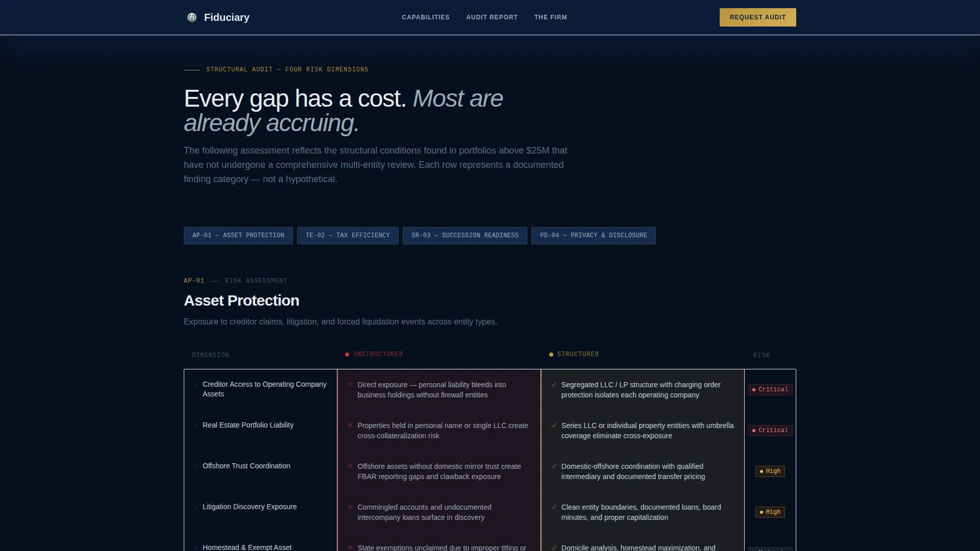Viewport: 980px width, 551px height.
Task: Select the AP-01 Asset Protection tab
Action: point(238,236)
